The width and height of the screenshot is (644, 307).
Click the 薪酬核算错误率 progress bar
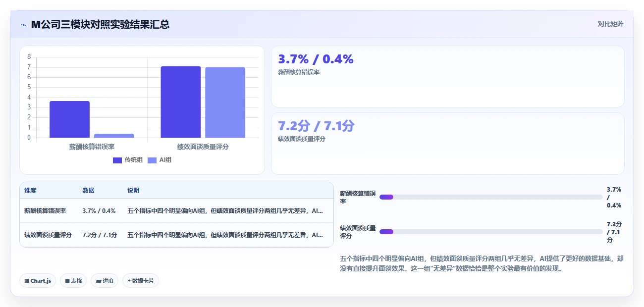pyautogui.click(x=491, y=197)
